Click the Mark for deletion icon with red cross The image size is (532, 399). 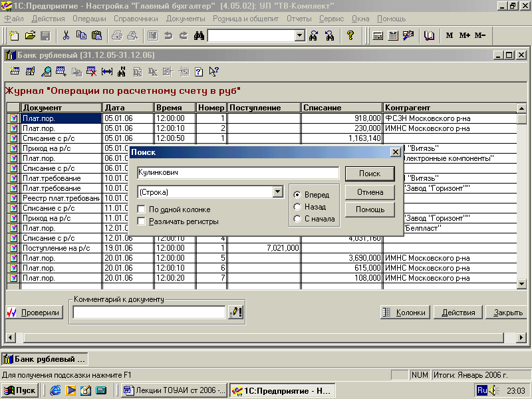[91, 71]
